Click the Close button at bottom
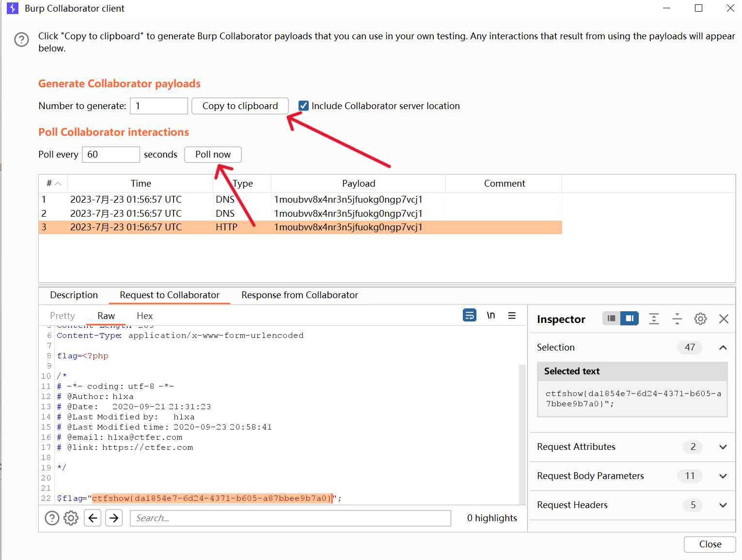The width and height of the screenshot is (742, 560). tap(710, 544)
